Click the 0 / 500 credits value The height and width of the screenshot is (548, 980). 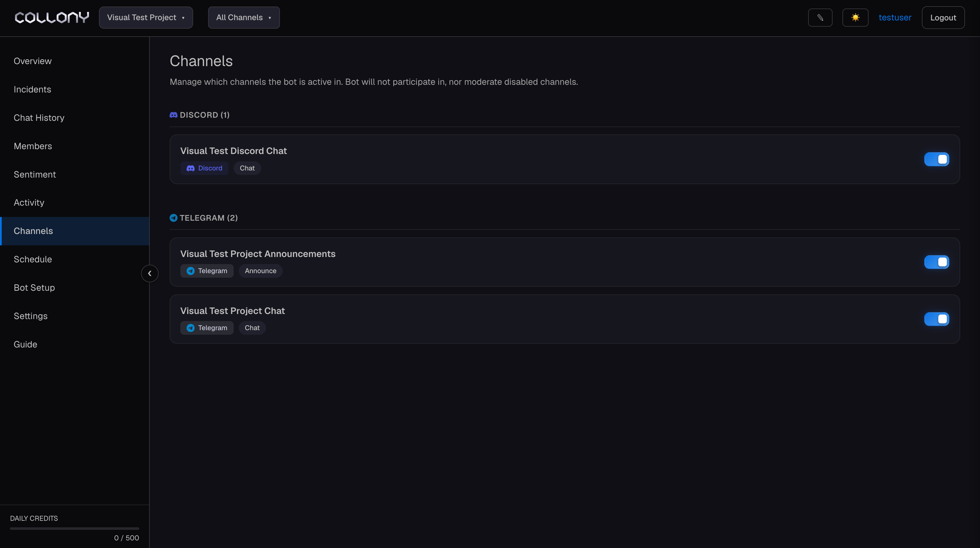pyautogui.click(x=127, y=538)
